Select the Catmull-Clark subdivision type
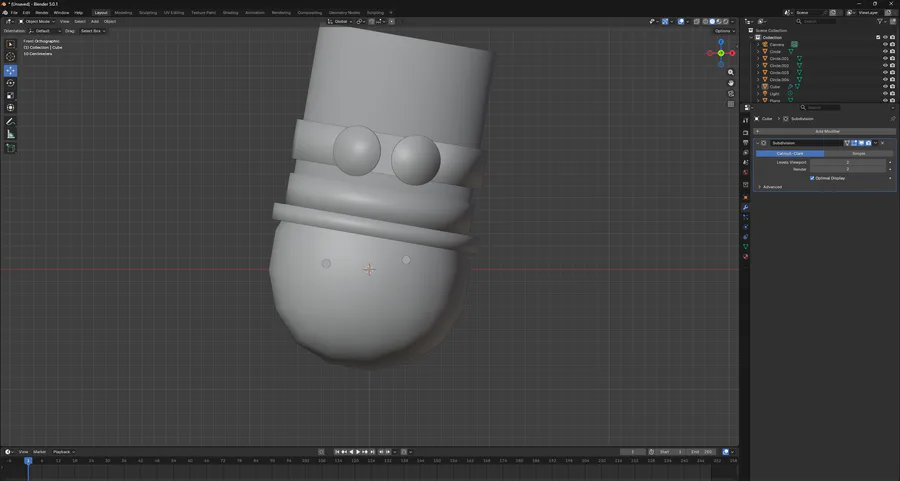 point(790,153)
